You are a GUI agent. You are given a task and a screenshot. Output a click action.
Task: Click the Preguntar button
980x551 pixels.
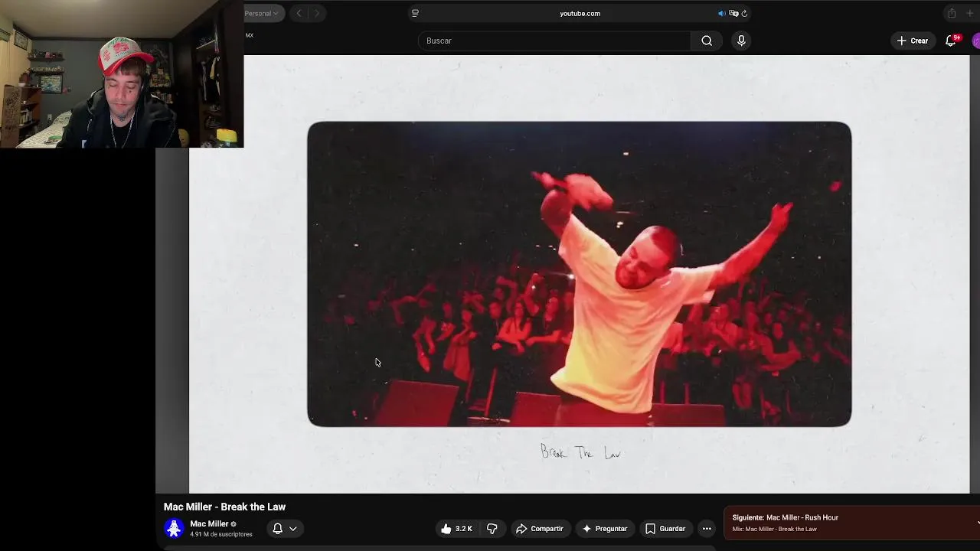(x=605, y=529)
